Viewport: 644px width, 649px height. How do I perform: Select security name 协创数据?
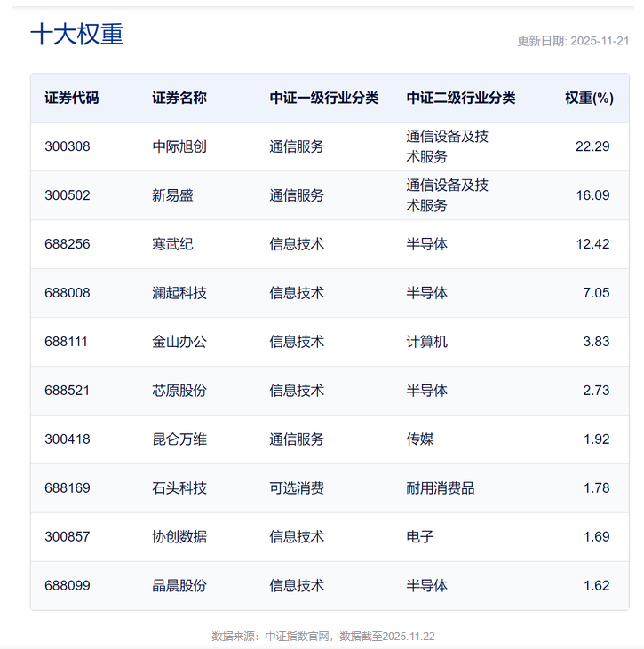click(179, 537)
